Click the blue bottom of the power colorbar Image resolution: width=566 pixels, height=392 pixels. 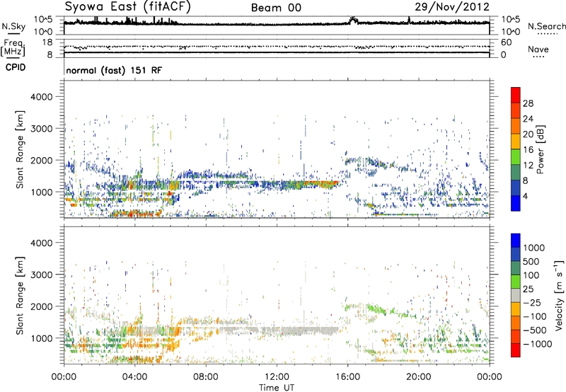(x=516, y=204)
